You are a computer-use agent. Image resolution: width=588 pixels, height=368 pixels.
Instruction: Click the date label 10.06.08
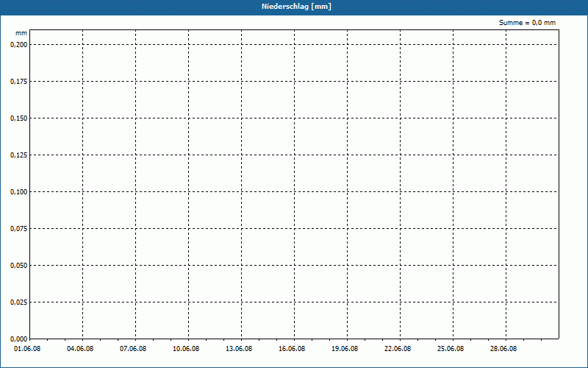pyautogui.click(x=186, y=349)
